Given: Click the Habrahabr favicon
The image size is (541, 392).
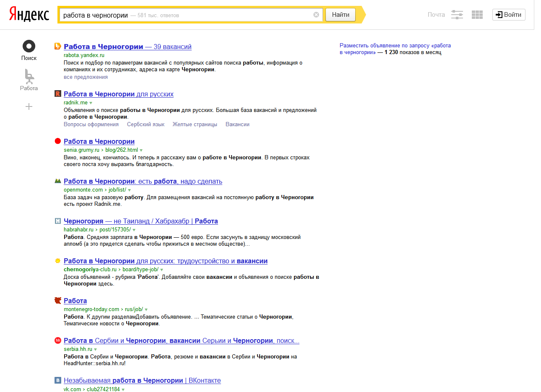Looking at the screenshot, I should click(x=58, y=221).
